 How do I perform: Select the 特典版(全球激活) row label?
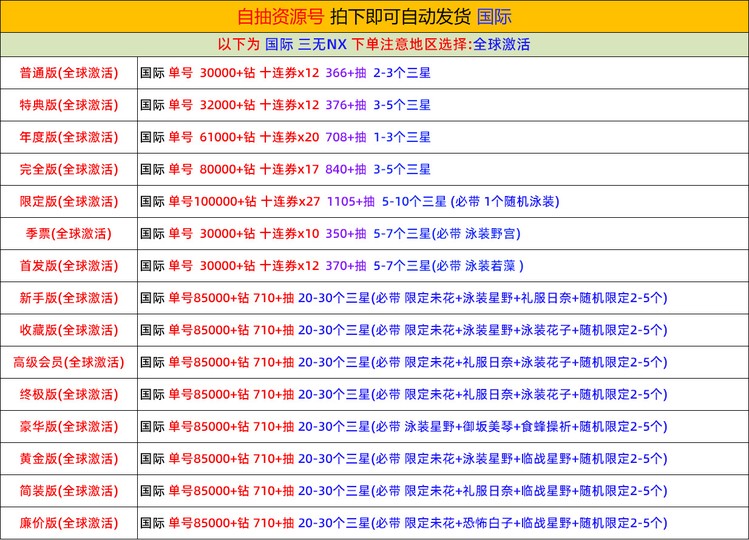tap(69, 105)
